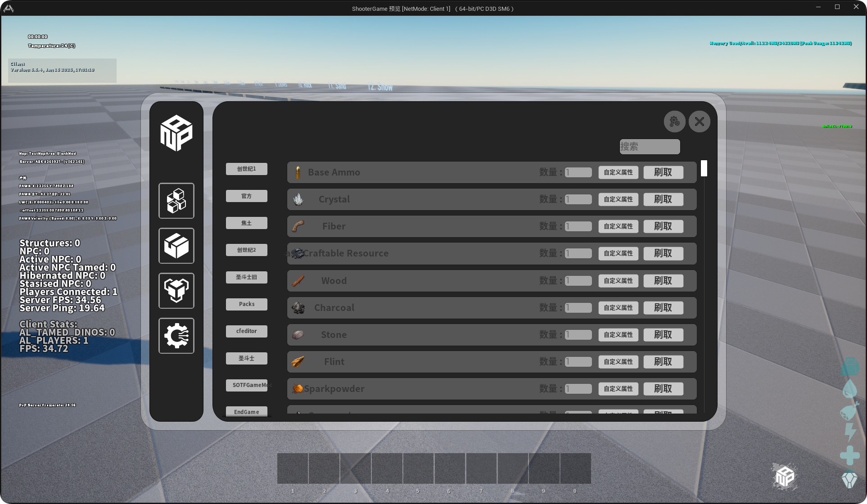Focus the 搜索 search field
The height and width of the screenshot is (504, 867).
coord(650,147)
